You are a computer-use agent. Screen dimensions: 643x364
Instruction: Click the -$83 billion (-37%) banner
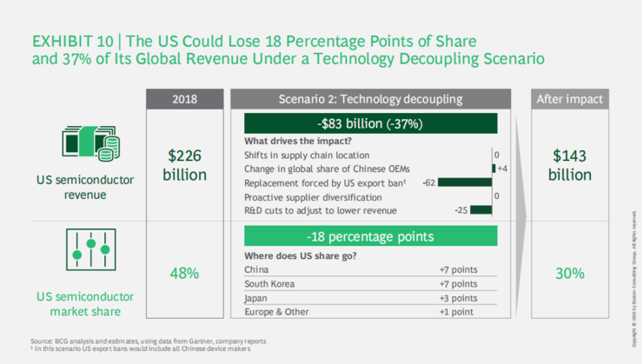[x=369, y=123]
